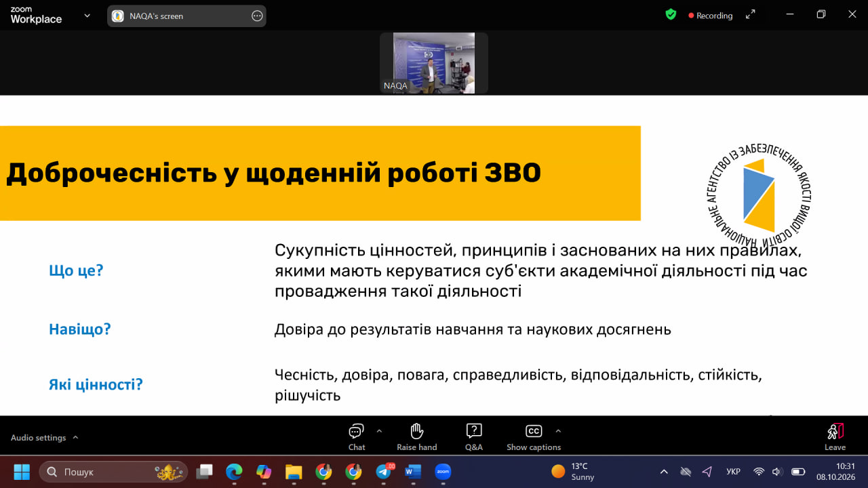Image resolution: width=868 pixels, height=488 pixels.
Task: Open the 13°C Sunny weather widget
Action: click(573, 471)
